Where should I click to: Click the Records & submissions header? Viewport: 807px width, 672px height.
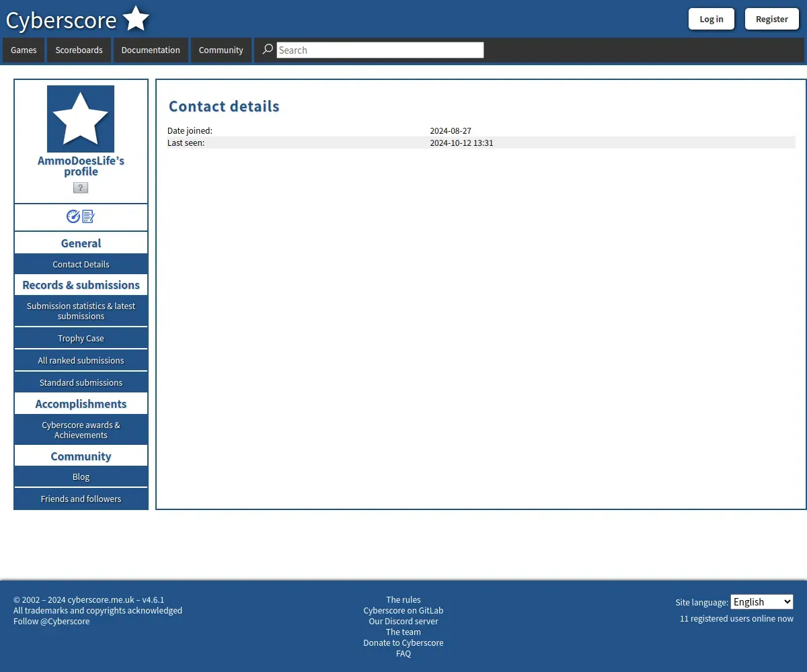tap(81, 285)
